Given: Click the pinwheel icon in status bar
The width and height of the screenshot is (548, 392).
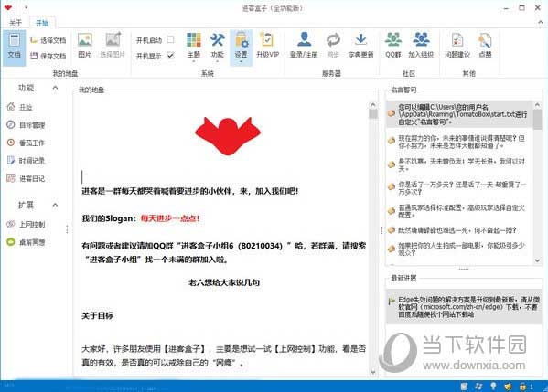Looking at the screenshot, I should pyautogui.click(x=478, y=387).
